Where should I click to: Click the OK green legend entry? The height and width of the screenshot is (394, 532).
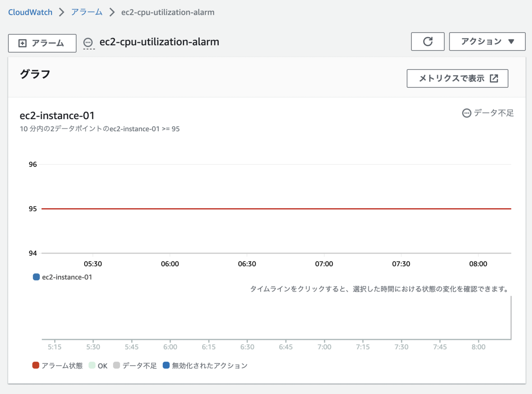(98, 366)
